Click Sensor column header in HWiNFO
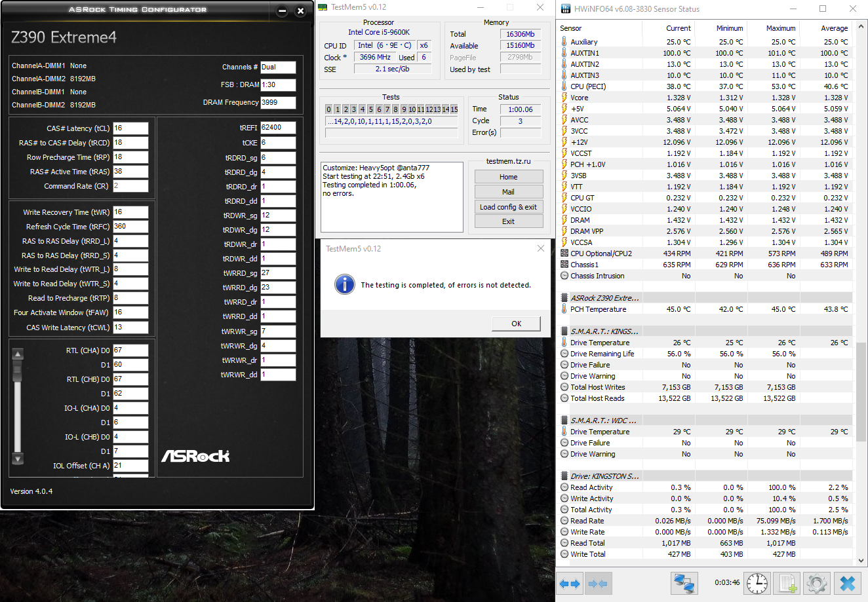This screenshot has height=602, width=868. 600,28
